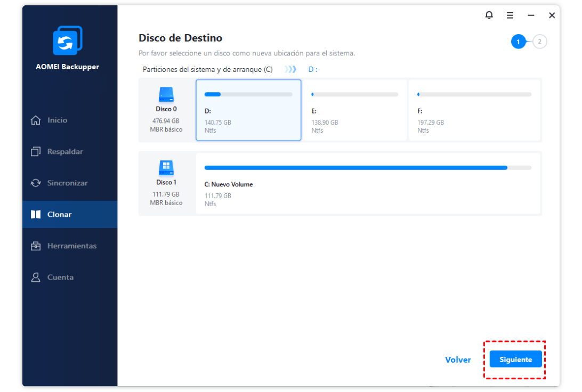Open the Clonar section

pos(70,214)
